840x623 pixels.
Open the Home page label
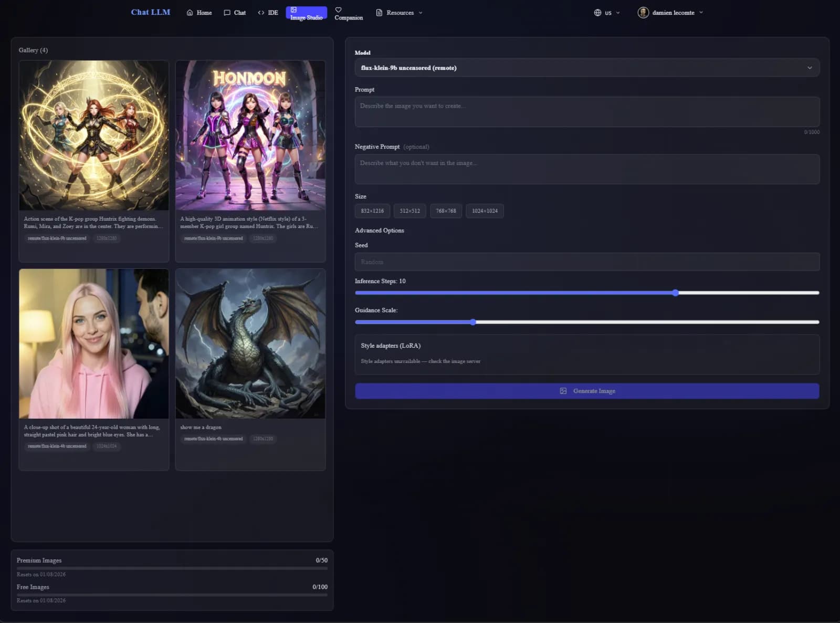[204, 13]
